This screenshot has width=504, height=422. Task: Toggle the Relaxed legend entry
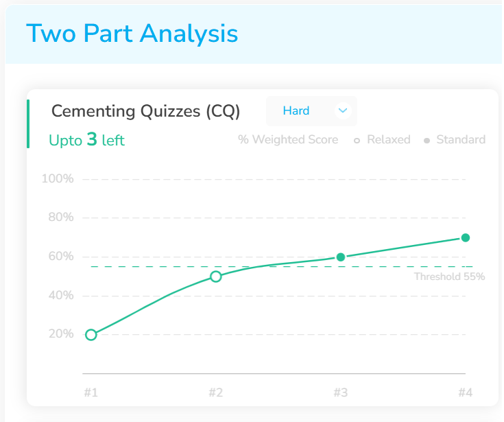point(382,140)
